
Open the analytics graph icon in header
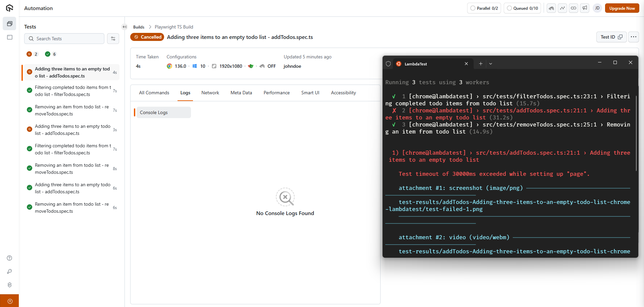point(562,8)
